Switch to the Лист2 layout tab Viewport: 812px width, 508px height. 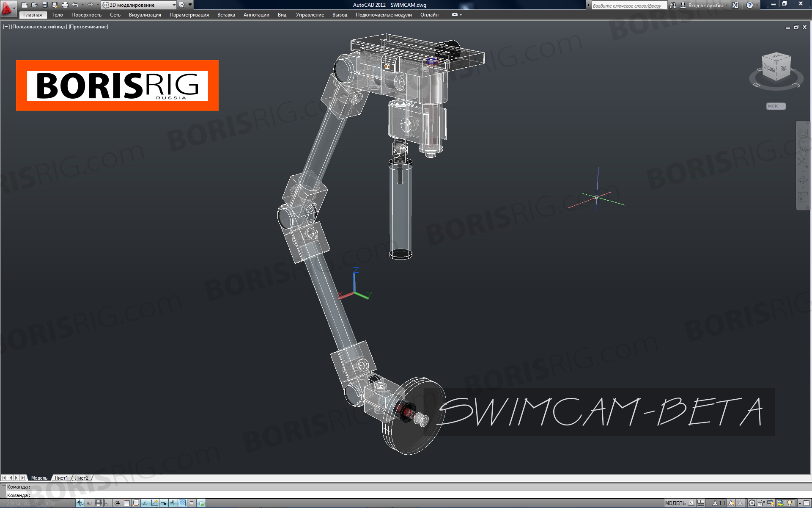[82, 478]
